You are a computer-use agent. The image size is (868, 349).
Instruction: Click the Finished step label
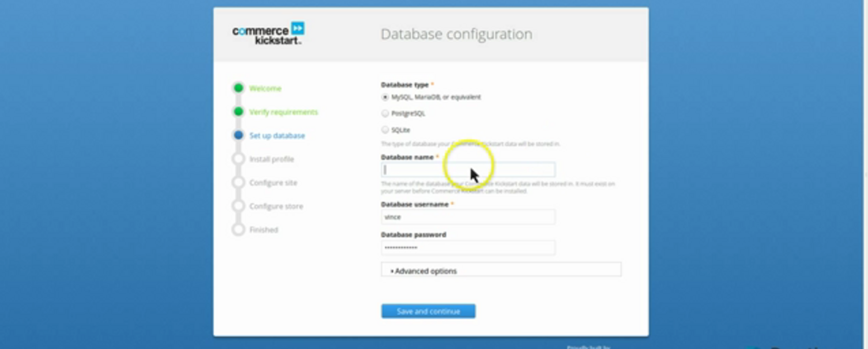pos(264,230)
